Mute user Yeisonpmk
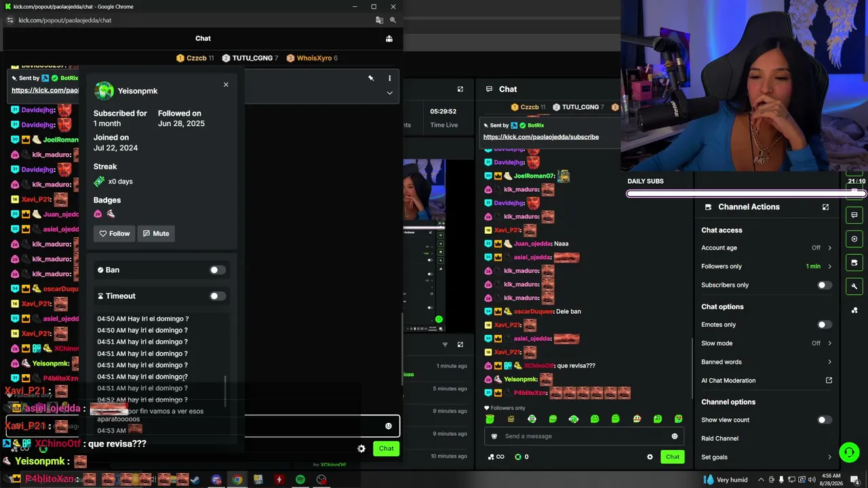868x488 pixels. [x=156, y=233]
